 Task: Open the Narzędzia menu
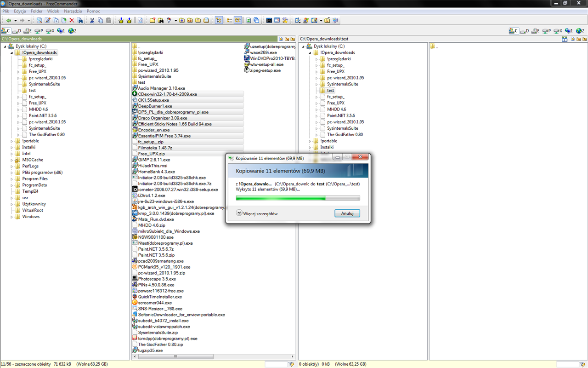(x=73, y=11)
